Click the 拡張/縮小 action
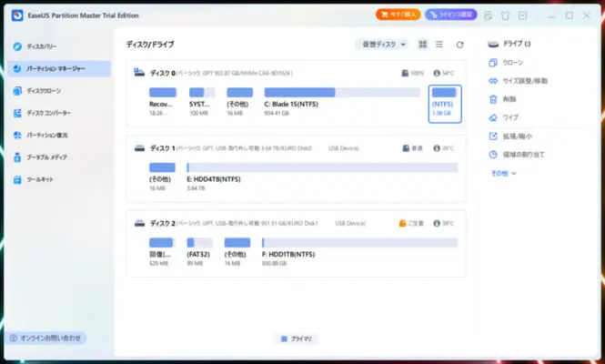 click(x=510, y=136)
